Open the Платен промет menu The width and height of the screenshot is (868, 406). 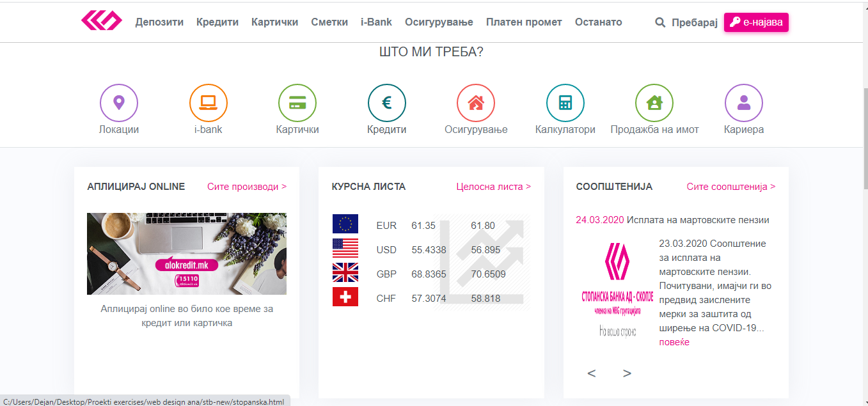point(523,22)
